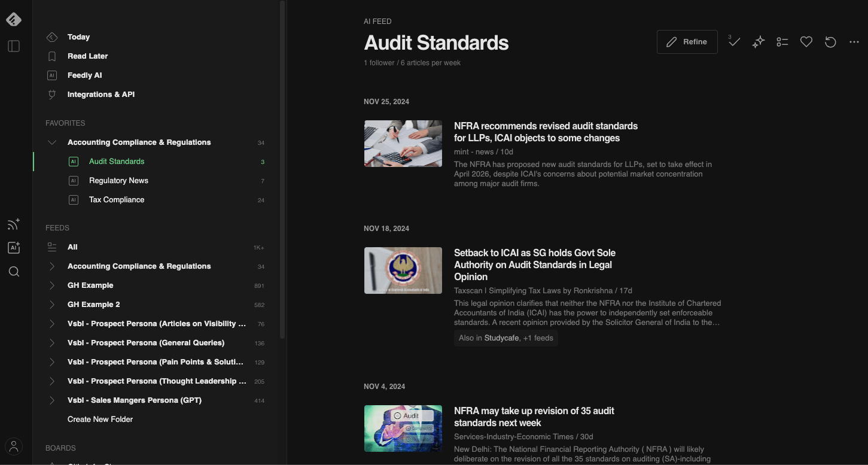Click the Audit Standards page title
The height and width of the screenshot is (465, 868).
tap(436, 43)
